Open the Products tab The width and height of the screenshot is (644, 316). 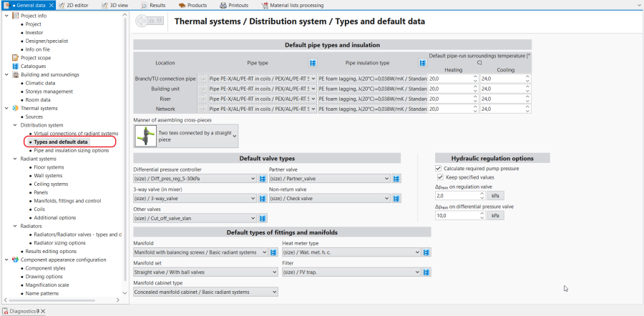coord(192,5)
